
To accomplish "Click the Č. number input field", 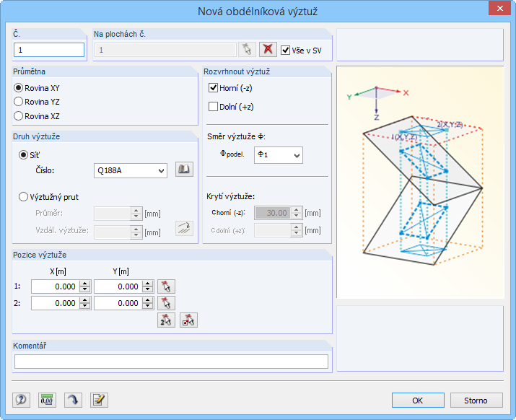I will tap(49, 50).
